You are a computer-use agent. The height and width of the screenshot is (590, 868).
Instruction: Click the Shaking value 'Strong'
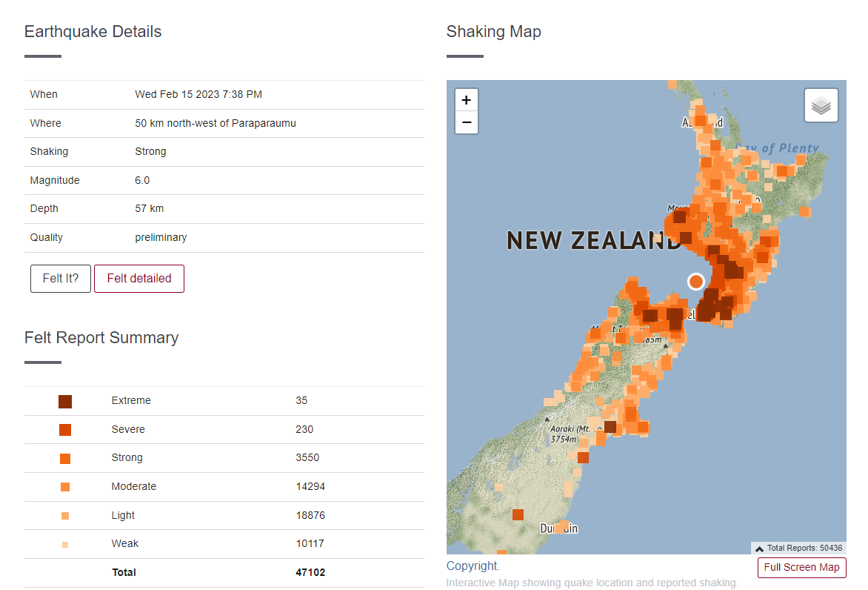pos(150,151)
